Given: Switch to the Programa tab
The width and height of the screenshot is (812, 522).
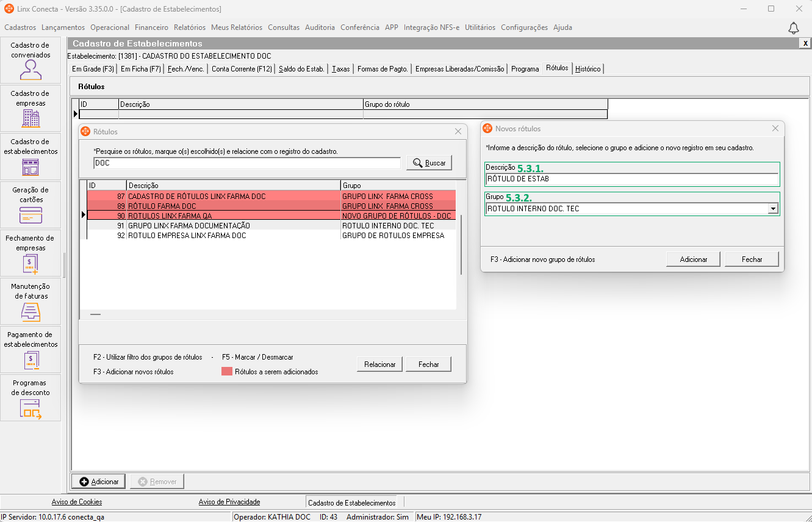Looking at the screenshot, I should pos(525,69).
